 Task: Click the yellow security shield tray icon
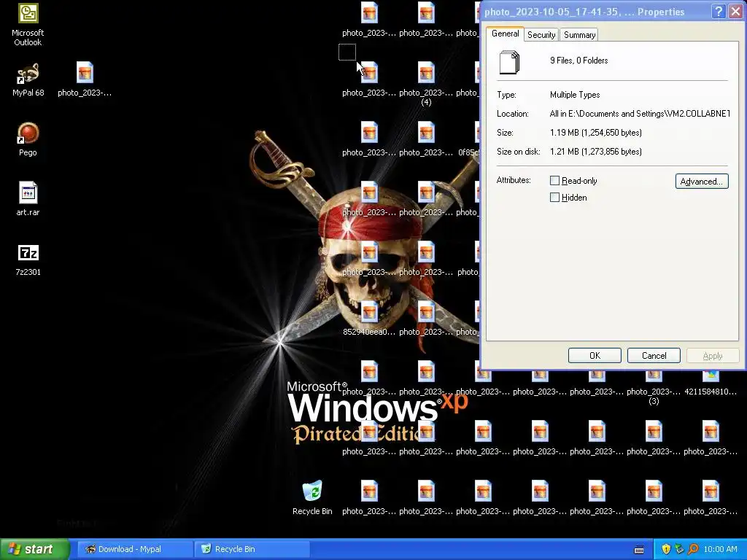[666, 549]
